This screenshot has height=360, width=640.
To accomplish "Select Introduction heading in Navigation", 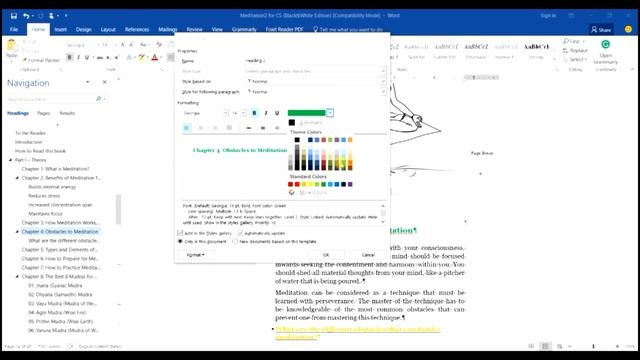I will click(x=29, y=142).
